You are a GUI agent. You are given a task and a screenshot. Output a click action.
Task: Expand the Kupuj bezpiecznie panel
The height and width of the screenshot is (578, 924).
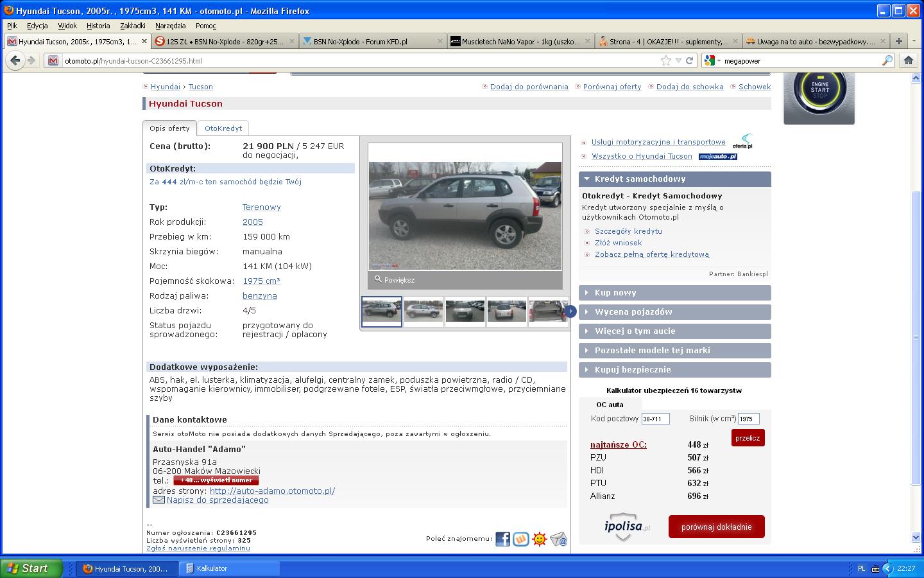pos(674,370)
